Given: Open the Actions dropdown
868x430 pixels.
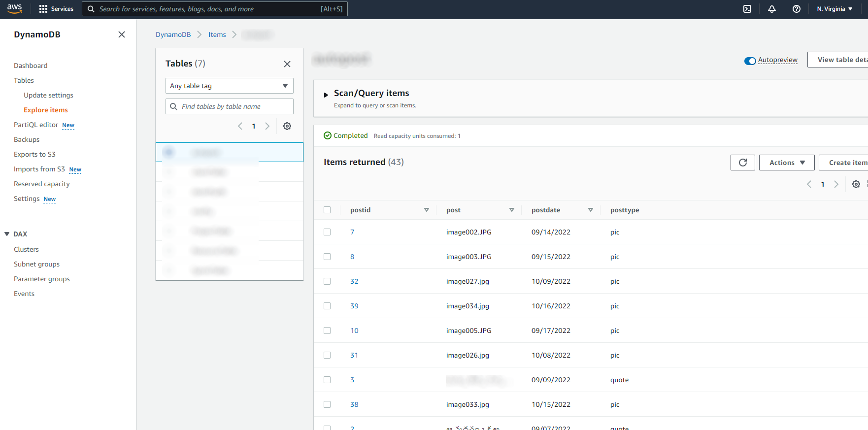Looking at the screenshot, I should (787, 163).
